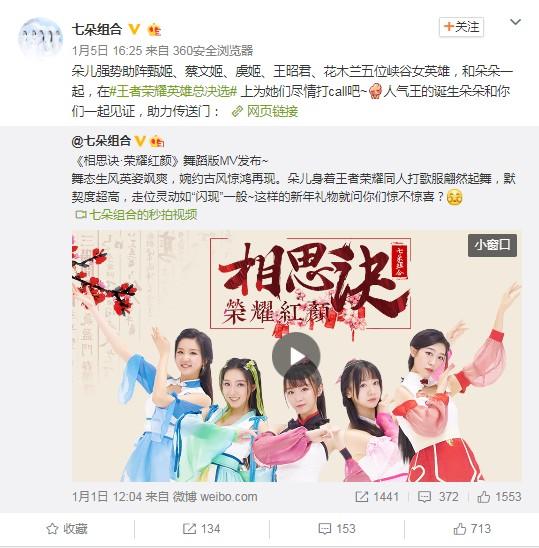Toggle 收藏 to favorite this post
The height and width of the screenshot is (548, 539).
(67, 529)
